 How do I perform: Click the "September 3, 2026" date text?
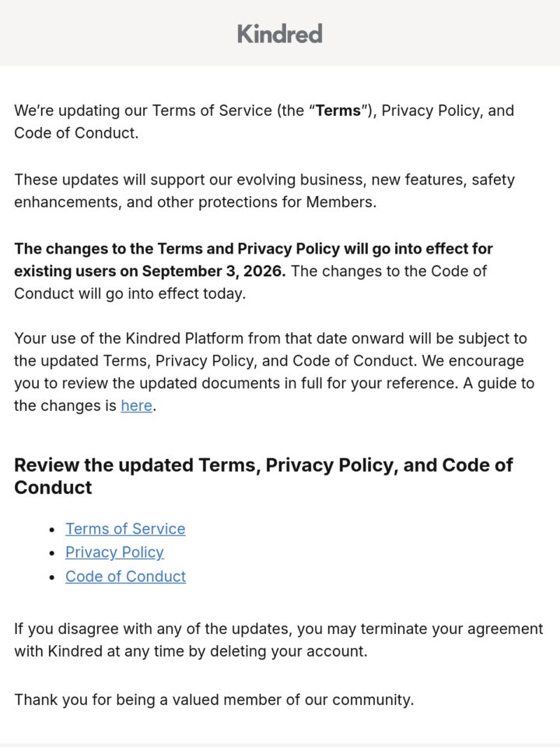(x=214, y=271)
